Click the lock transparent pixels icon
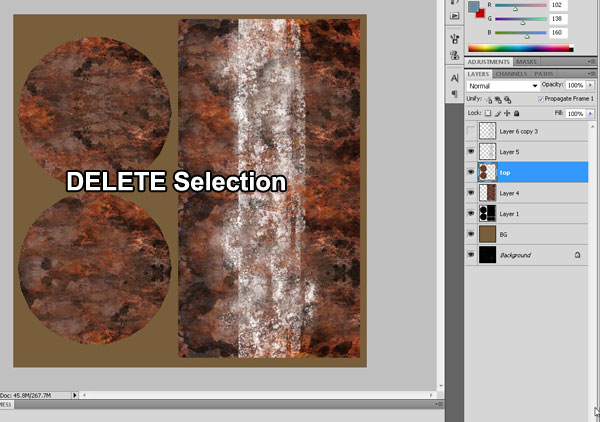The image size is (600, 422). pos(488,114)
